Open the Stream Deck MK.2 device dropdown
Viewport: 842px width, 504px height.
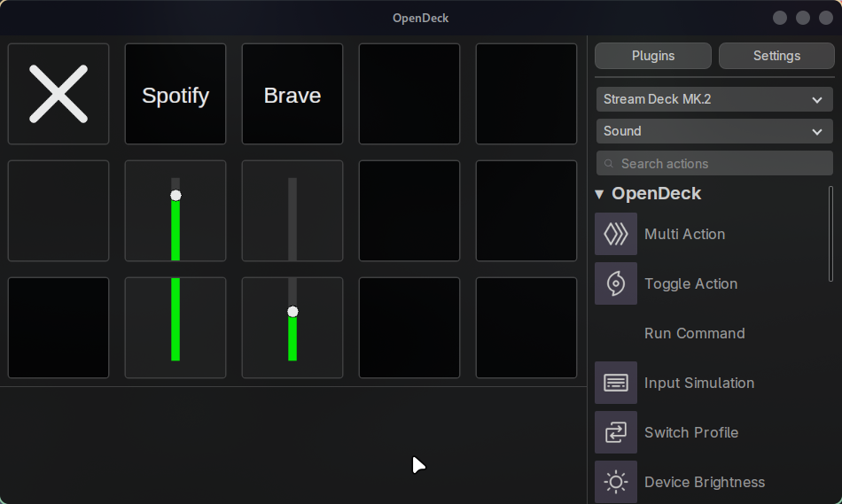pyautogui.click(x=714, y=99)
